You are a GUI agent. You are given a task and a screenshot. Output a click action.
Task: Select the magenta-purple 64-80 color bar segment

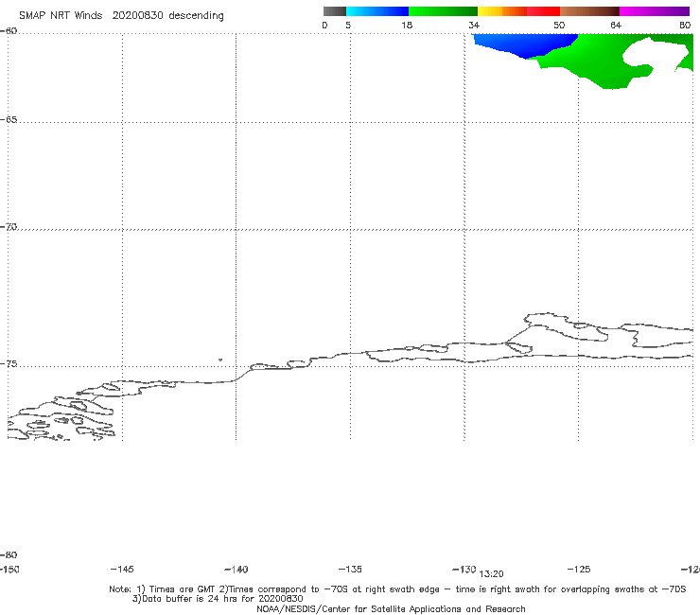coord(655,11)
